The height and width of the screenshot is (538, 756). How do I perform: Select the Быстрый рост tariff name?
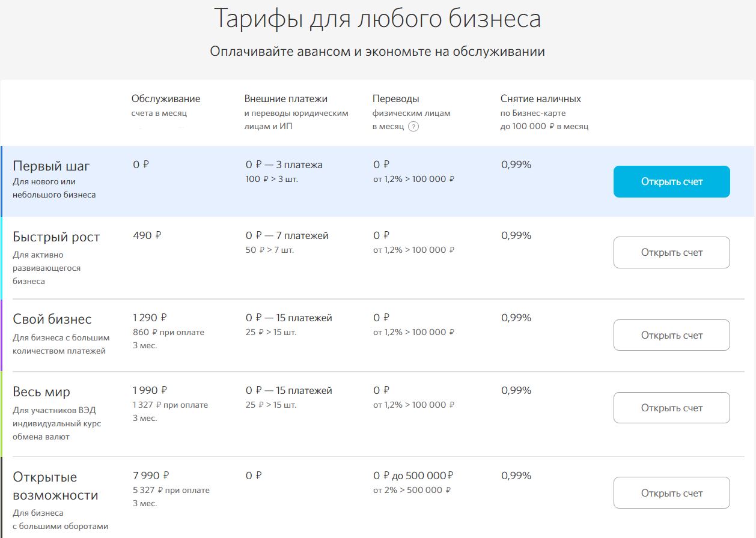56,237
